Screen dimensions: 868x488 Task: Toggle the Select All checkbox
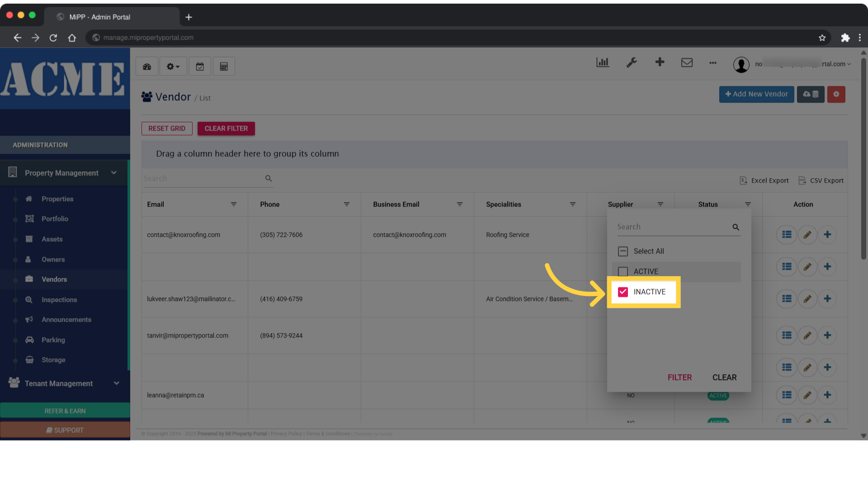coord(623,251)
